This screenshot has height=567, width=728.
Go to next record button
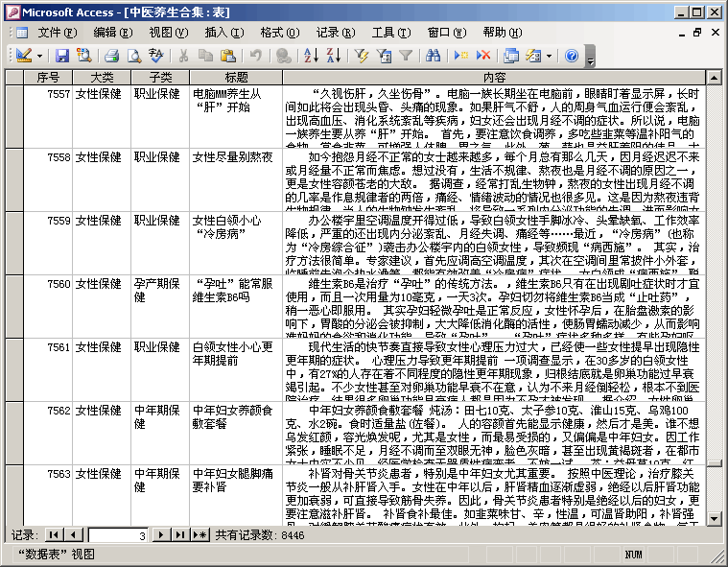pos(160,535)
